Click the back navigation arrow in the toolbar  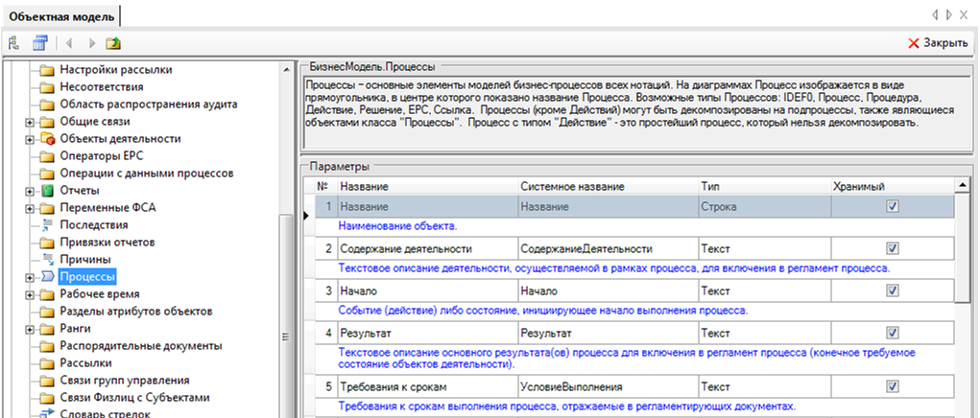click(69, 43)
